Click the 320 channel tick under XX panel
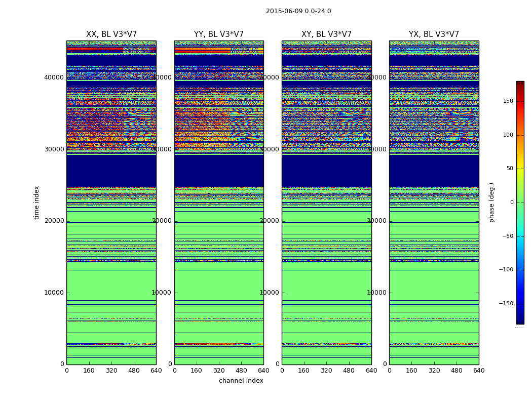The height and width of the screenshot is (405, 532). 111,371
